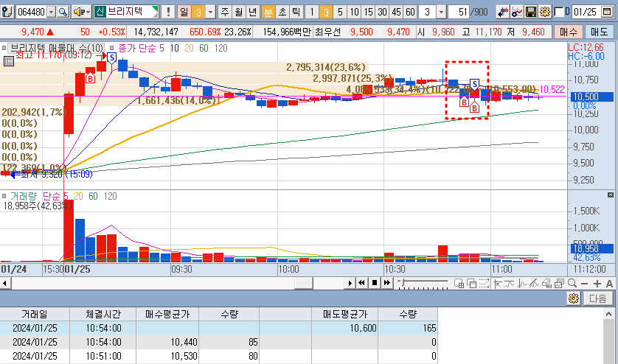Select the 틱 (tick) period button
618x364 pixels.
[x=296, y=12]
